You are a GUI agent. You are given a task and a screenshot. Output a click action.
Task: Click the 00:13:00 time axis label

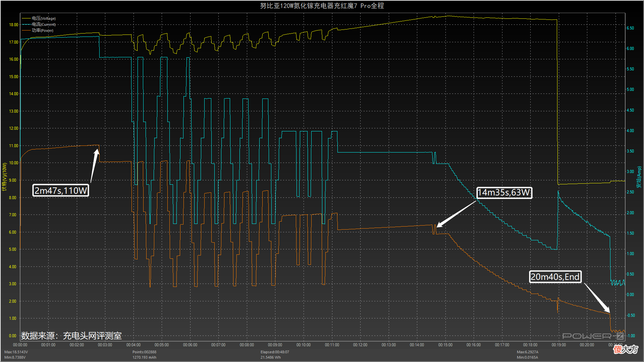[389, 345]
